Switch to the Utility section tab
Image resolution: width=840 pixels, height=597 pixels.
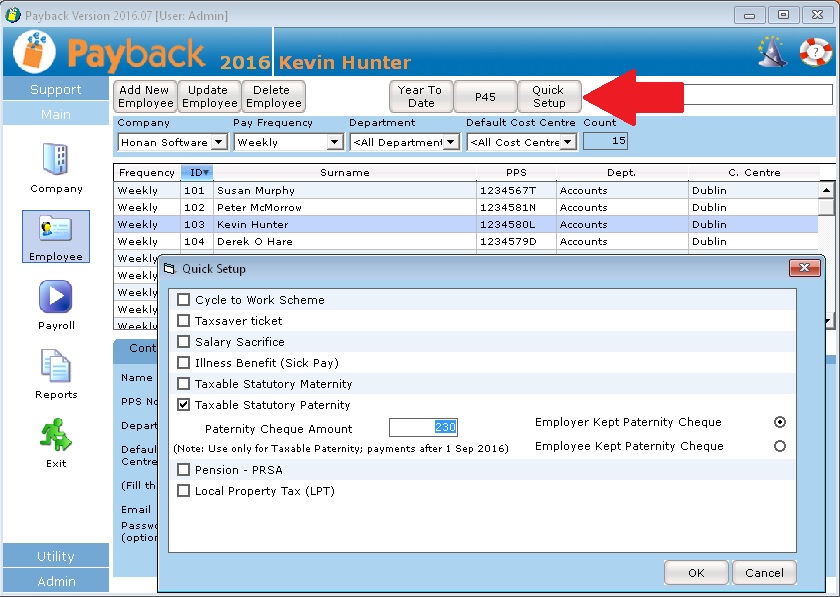(56, 556)
